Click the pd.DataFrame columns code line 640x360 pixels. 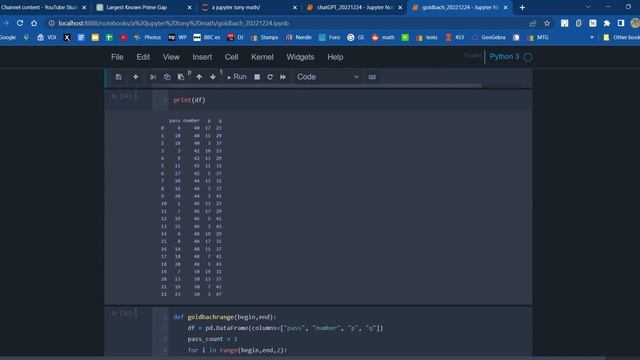point(285,328)
